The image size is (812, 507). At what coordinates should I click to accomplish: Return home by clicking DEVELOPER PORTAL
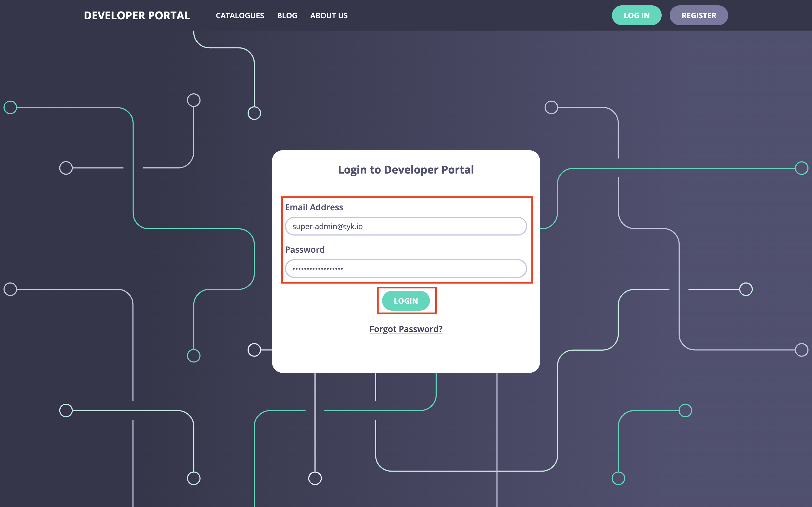tap(137, 16)
